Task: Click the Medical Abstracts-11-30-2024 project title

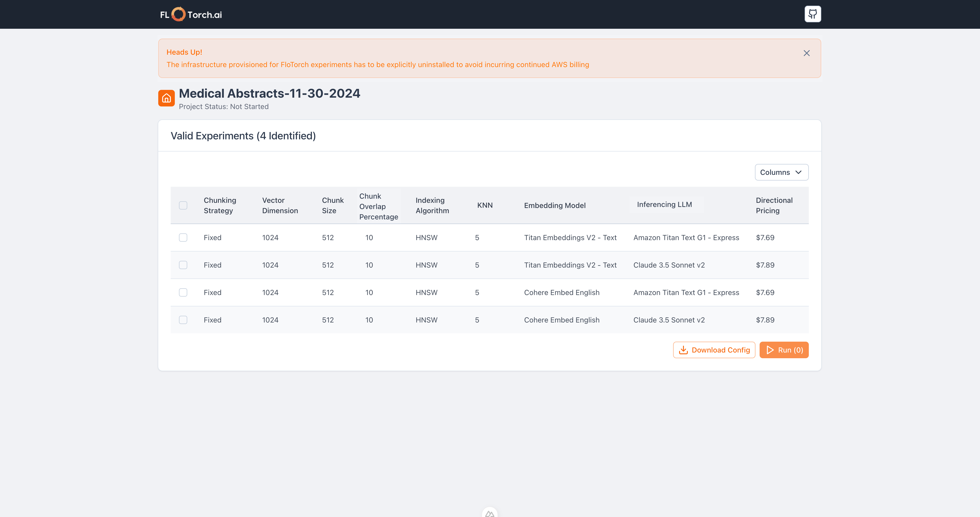Action: pos(269,94)
